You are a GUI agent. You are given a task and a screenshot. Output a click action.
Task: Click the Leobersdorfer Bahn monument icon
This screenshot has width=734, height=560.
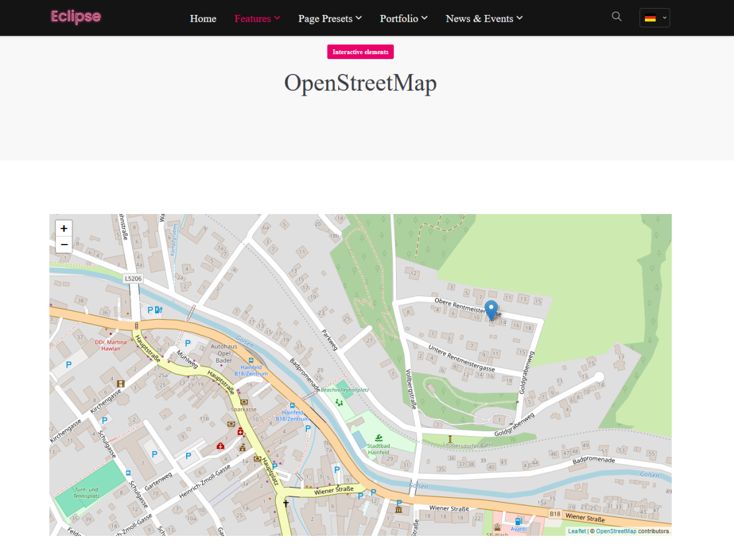point(450,438)
